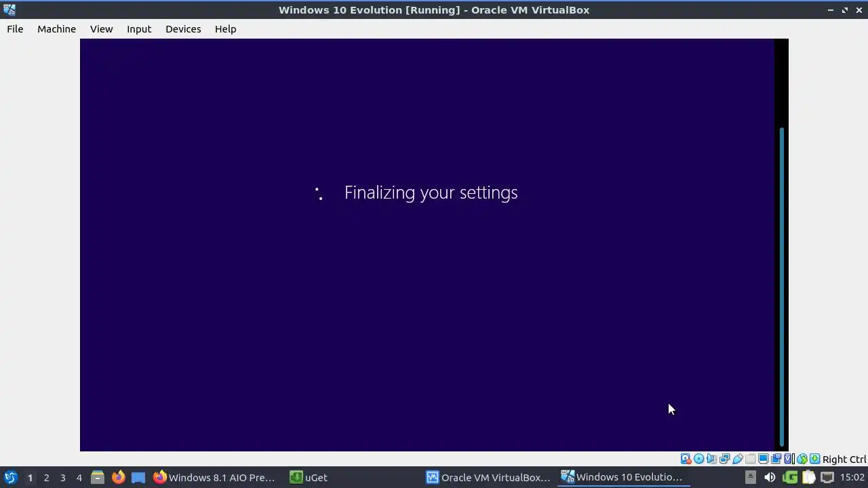This screenshot has height=488, width=868.
Task: Click the USB devices status icon
Action: 737,459
